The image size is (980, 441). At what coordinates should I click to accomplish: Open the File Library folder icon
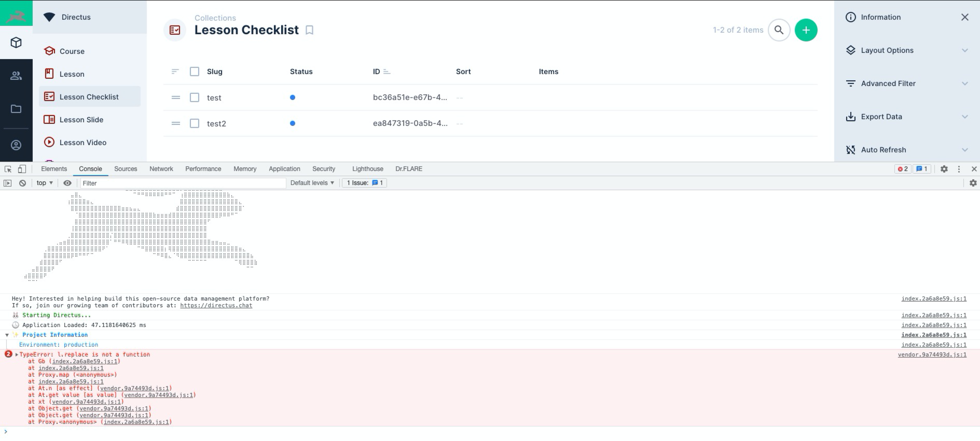point(16,109)
